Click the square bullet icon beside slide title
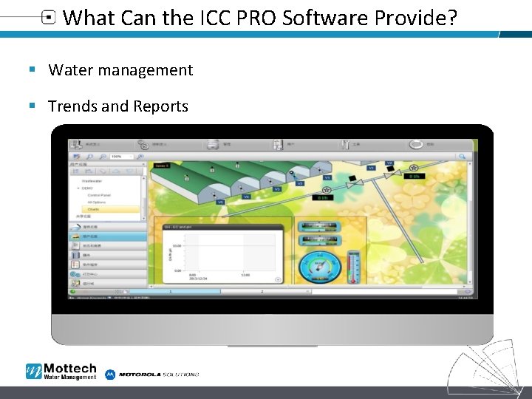 click(x=48, y=17)
